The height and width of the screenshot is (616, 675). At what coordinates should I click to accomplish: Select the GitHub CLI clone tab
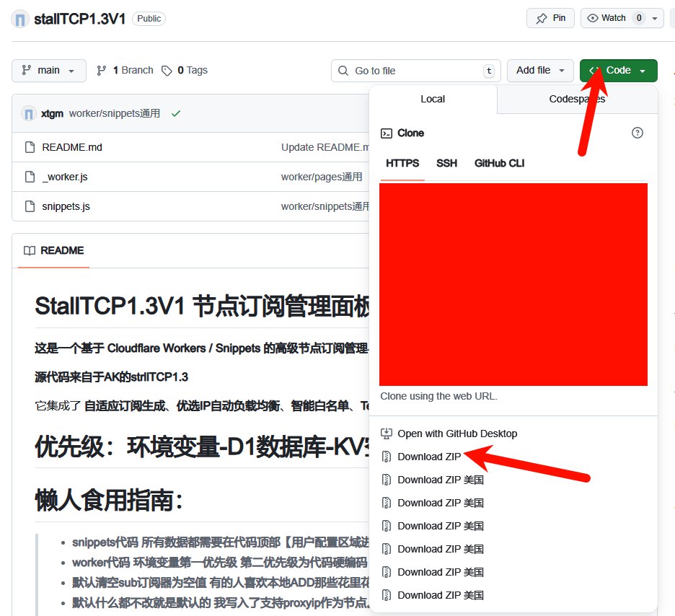point(499,163)
